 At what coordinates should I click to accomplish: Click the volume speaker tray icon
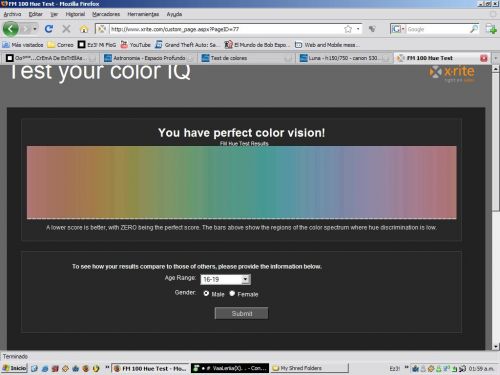463,368
